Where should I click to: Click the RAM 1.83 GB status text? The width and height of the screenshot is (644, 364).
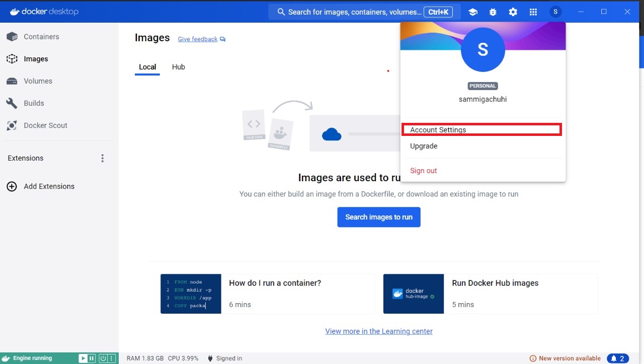pyautogui.click(x=145, y=358)
